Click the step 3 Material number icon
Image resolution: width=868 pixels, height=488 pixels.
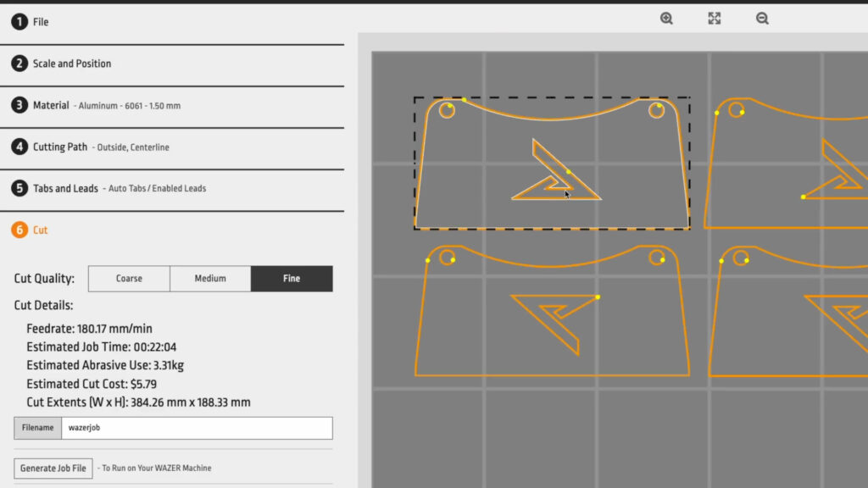(x=19, y=105)
